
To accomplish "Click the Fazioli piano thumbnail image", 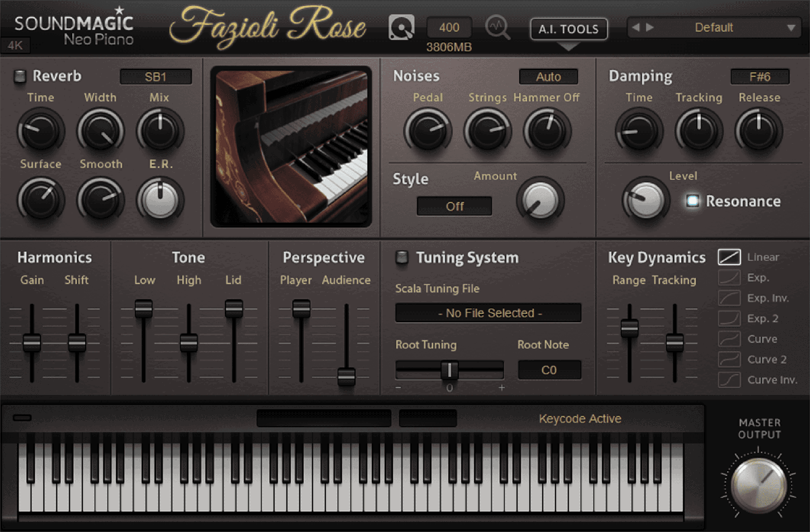I will 291,146.
